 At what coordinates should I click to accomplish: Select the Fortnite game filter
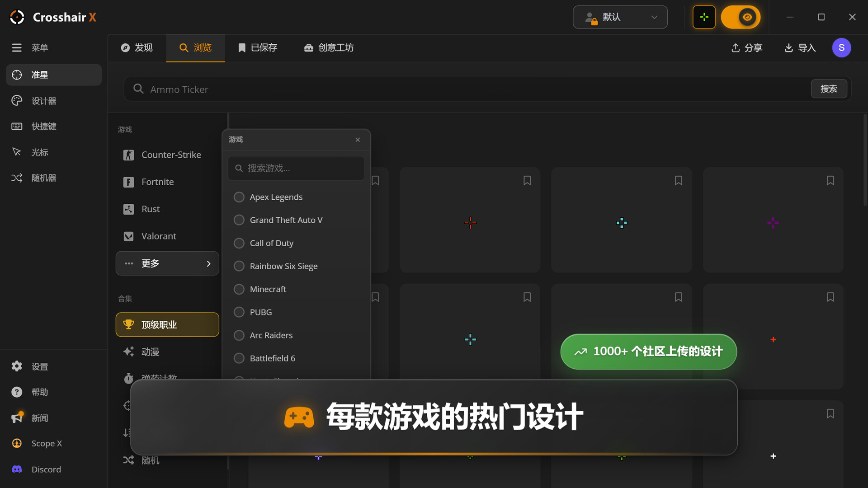pyautogui.click(x=167, y=182)
